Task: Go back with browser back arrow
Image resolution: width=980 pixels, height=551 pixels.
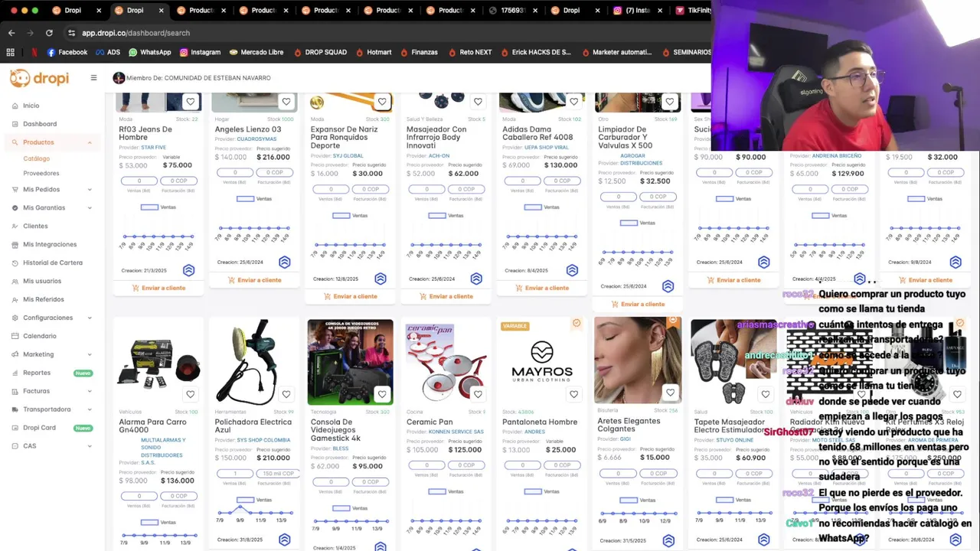Action: click(11, 33)
